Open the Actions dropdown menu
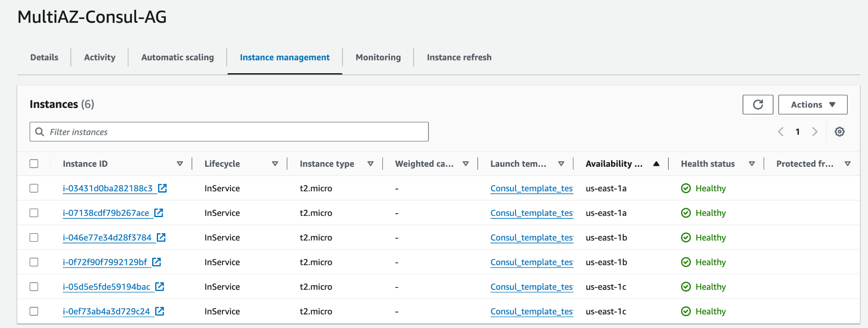The height and width of the screenshot is (328, 868). click(812, 105)
